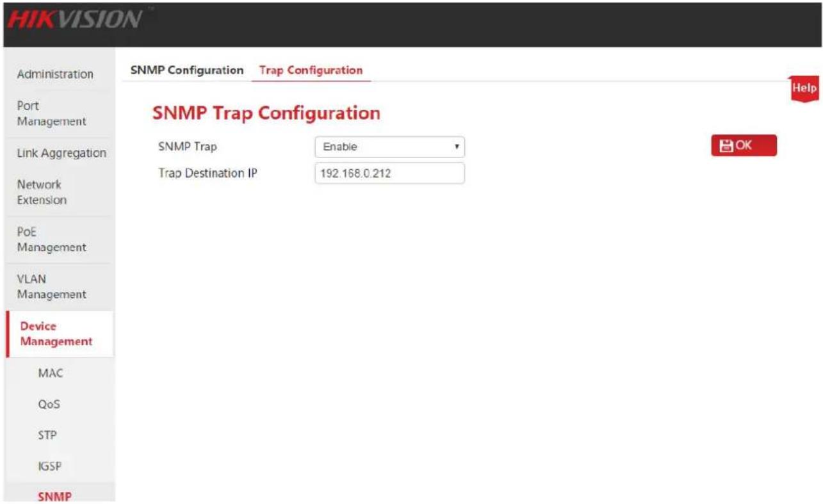Collapse the Device Management section
Viewport: 823px width, 504px height.
click(59, 334)
